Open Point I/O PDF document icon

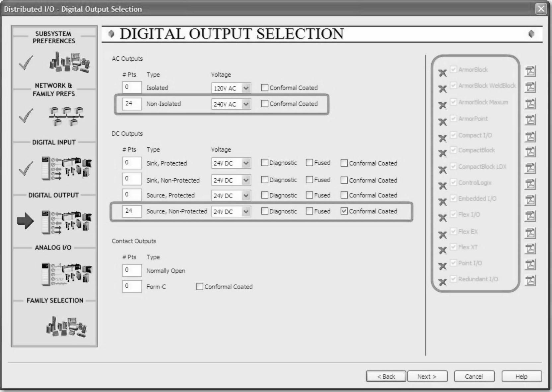coord(530,264)
